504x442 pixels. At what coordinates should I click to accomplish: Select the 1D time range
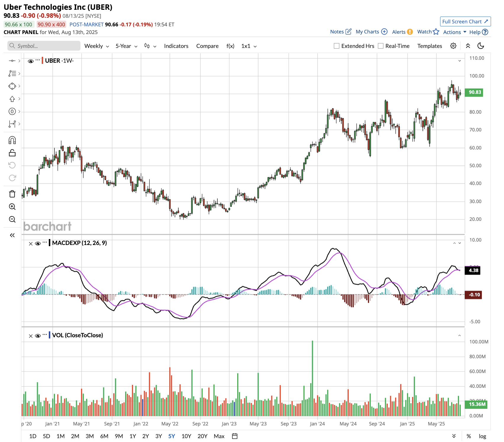(33, 436)
